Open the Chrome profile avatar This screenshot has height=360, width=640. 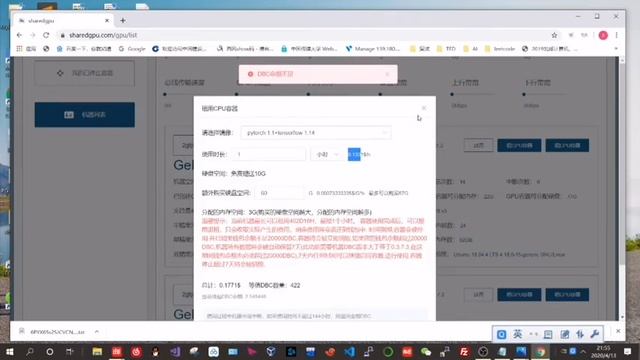603,36
